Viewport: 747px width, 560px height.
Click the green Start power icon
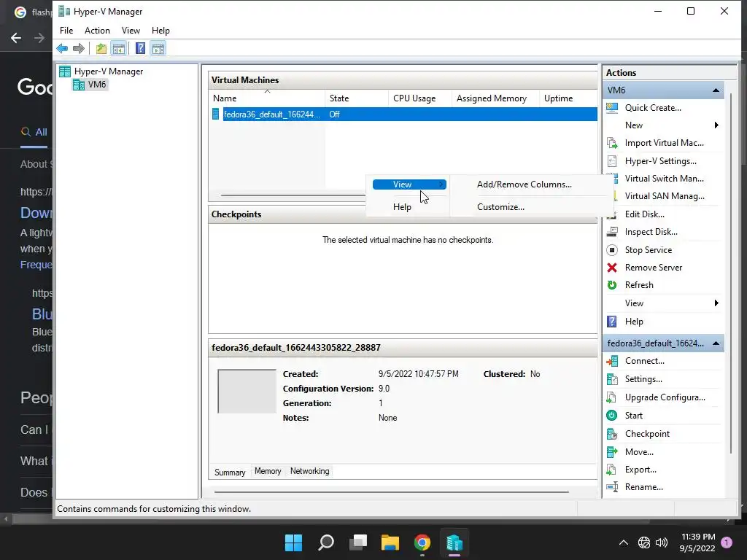612,415
